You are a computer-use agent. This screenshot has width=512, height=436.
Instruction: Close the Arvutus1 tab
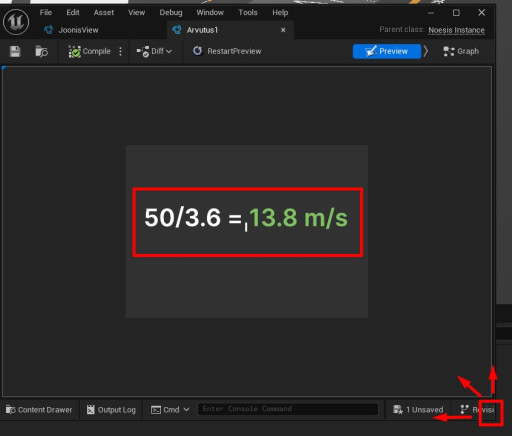pyautogui.click(x=283, y=30)
